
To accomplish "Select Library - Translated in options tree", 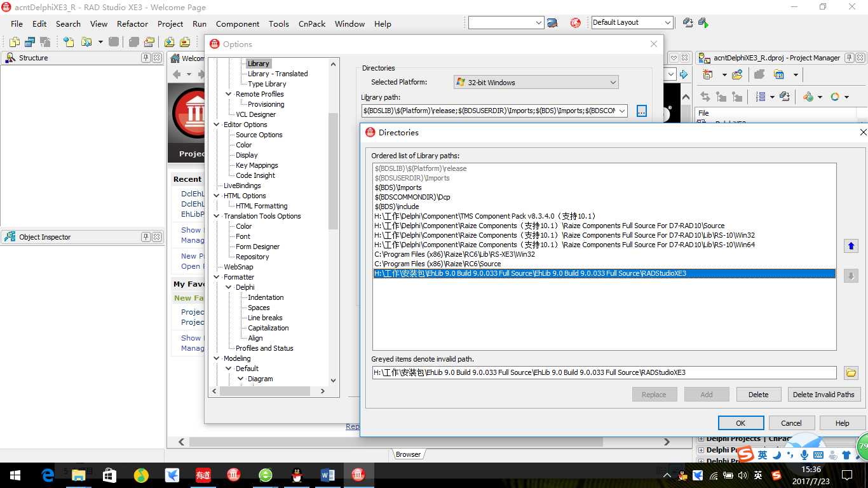I will click(278, 74).
